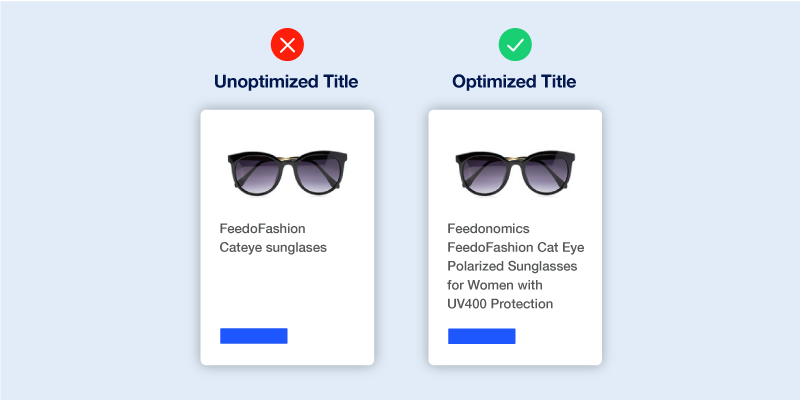The height and width of the screenshot is (400, 800).
Task: Click the "Unoptimized Title" heading
Action: click(x=286, y=82)
